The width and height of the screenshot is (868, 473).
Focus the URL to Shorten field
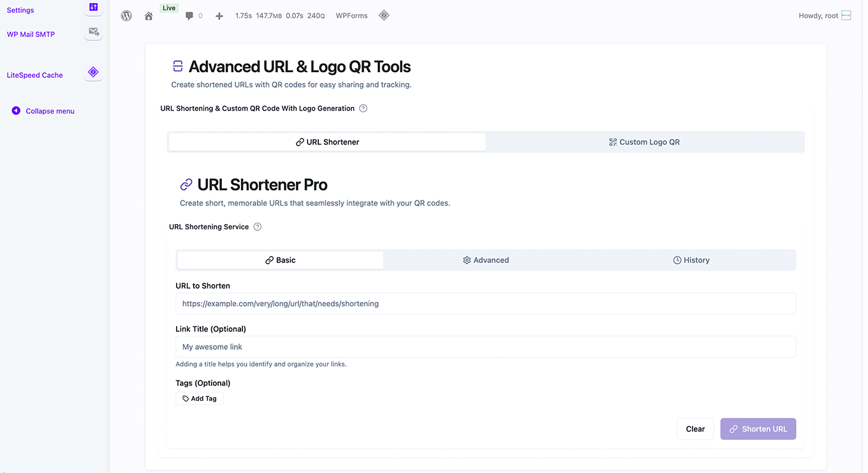click(x=485, y=304)
